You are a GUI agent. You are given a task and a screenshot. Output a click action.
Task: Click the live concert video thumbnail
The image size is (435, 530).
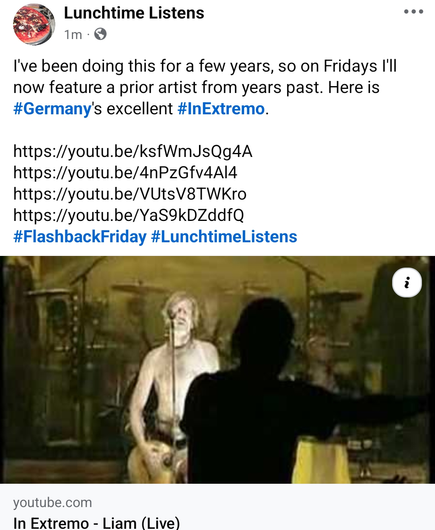click(x=217, y=370)
